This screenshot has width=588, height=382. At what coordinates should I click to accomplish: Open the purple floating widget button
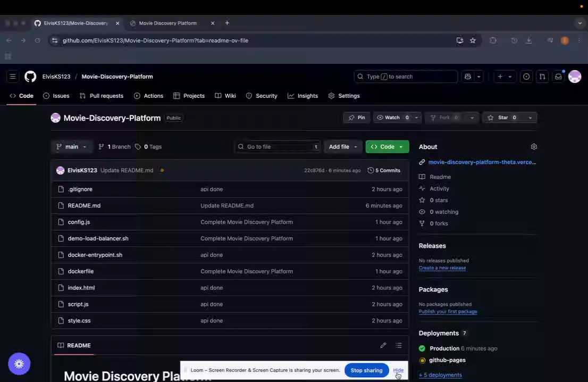coord(19,363)
